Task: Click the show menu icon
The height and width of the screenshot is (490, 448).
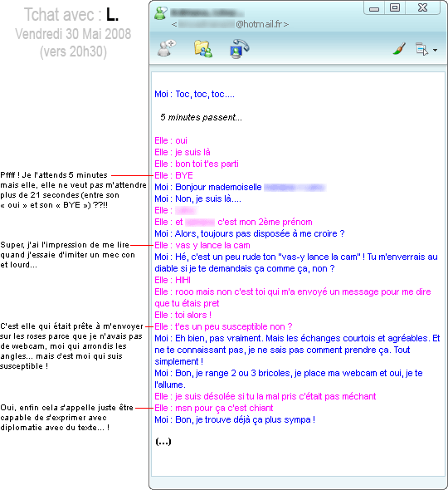Action: tap(421, 49)
